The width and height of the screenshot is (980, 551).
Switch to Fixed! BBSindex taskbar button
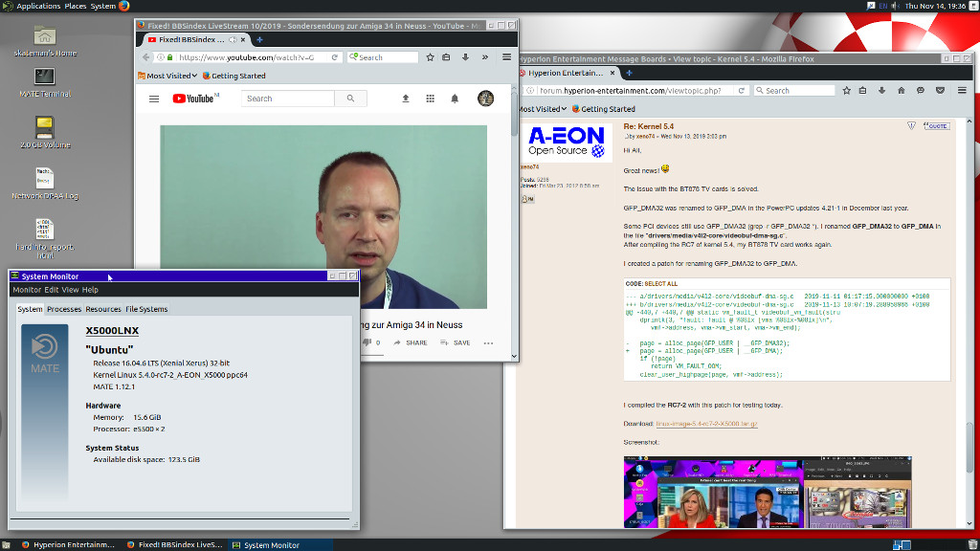[174, 544]
